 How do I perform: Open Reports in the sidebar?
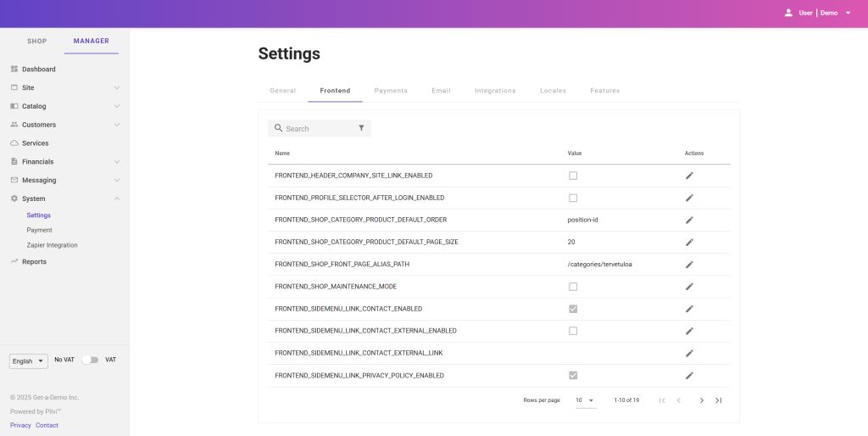34,262
